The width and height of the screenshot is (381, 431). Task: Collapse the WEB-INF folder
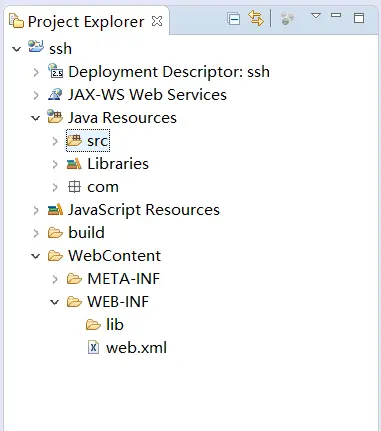55,302
